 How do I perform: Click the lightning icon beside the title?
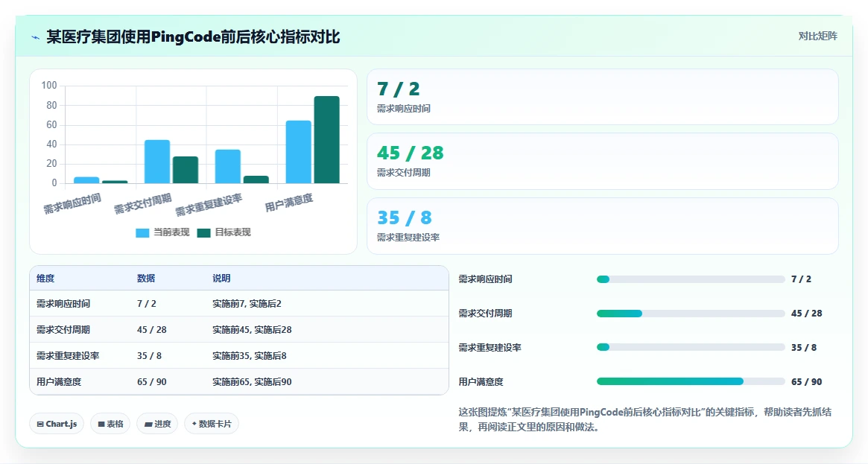pos(36,37)
